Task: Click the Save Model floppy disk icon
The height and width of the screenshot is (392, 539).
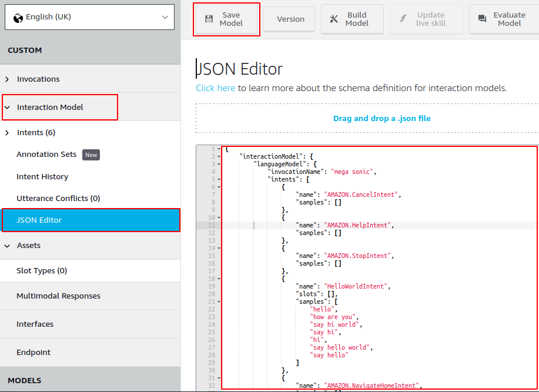Action: coord(209,19)
